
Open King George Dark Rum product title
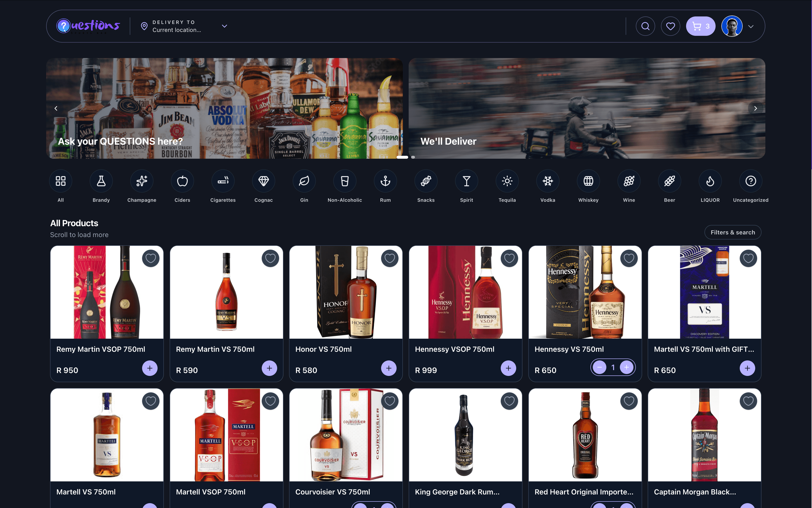tap(457, 492)
